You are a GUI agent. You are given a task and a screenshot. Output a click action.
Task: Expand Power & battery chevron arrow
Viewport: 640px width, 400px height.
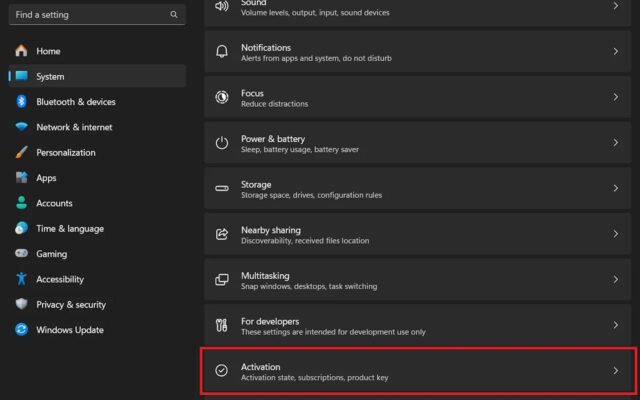[615, 143]
